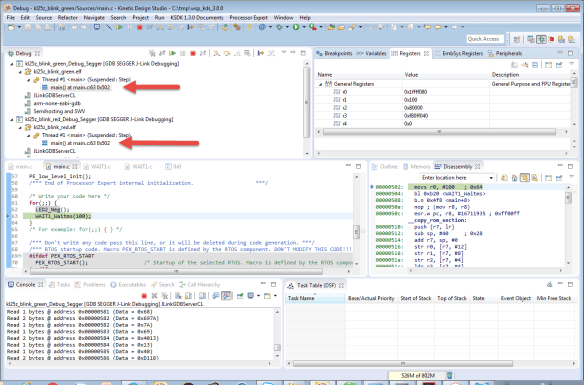Viewport: 584px width, 385px height.
Task: Collapse kl25z_blink_green_Debug_Segger launch node
Action: click(x=12, y=64)
